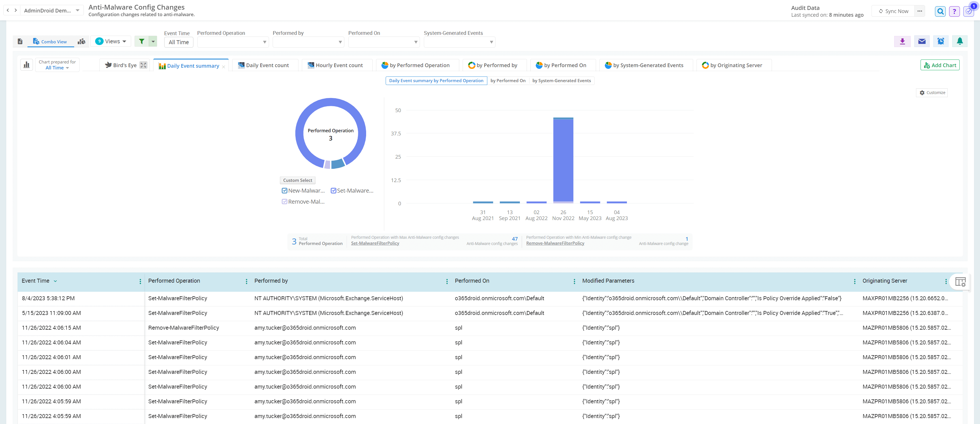980x424 pixels.
Task: Switch to the charts-only view icon
Action: 81,41
